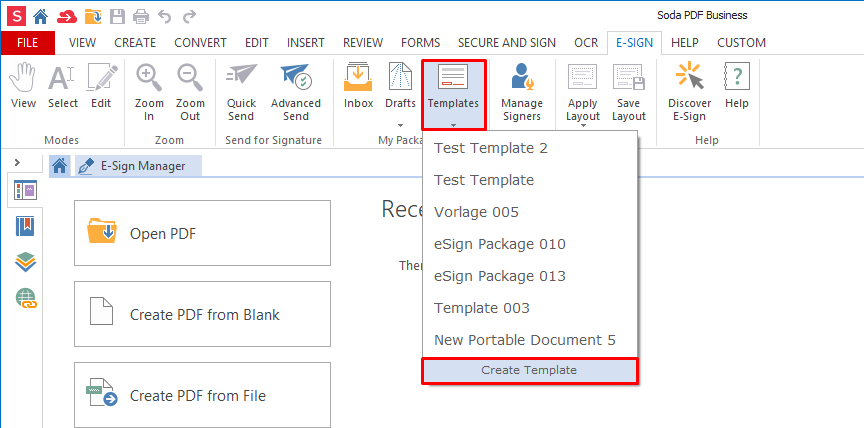Image resolution: width=864 pixels, height=428 pixels.
Task: Switch to the REVIEW ribbon tab
Action: 363,42
